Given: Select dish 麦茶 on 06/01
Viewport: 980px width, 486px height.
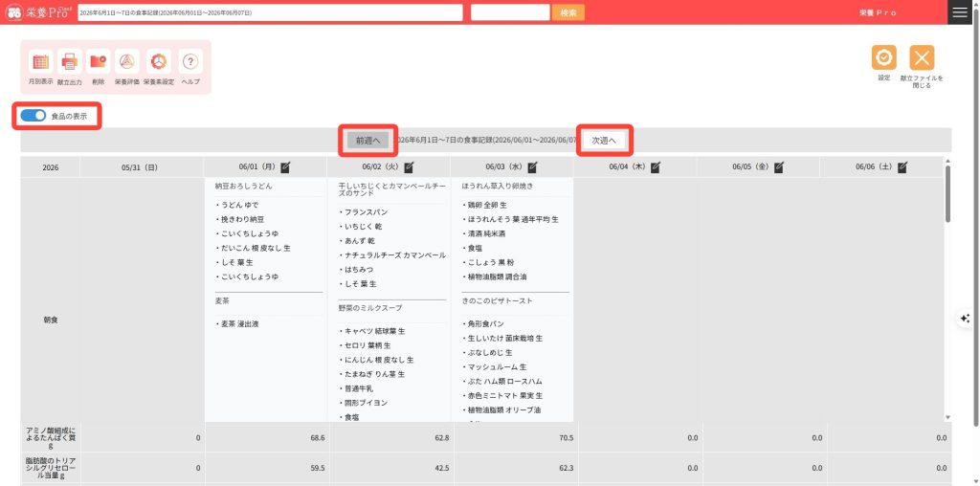Looking at the screenshot, I should [222, 300].
